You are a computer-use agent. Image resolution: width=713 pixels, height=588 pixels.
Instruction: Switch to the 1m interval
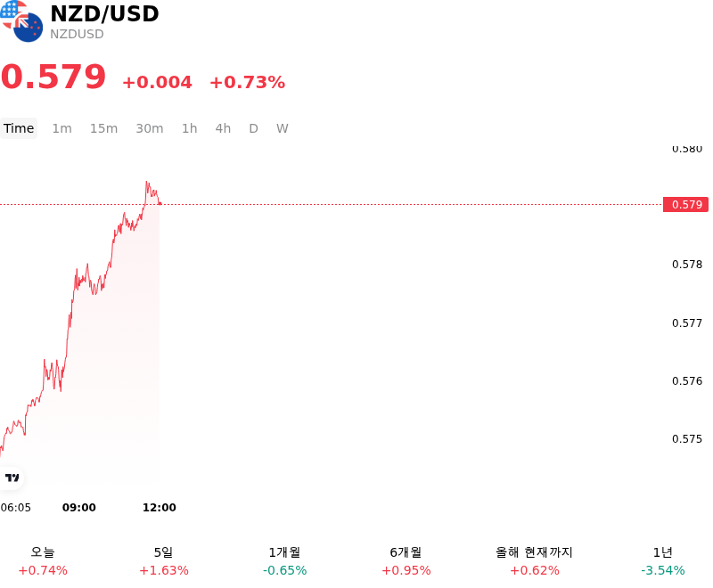click(61, 128)
